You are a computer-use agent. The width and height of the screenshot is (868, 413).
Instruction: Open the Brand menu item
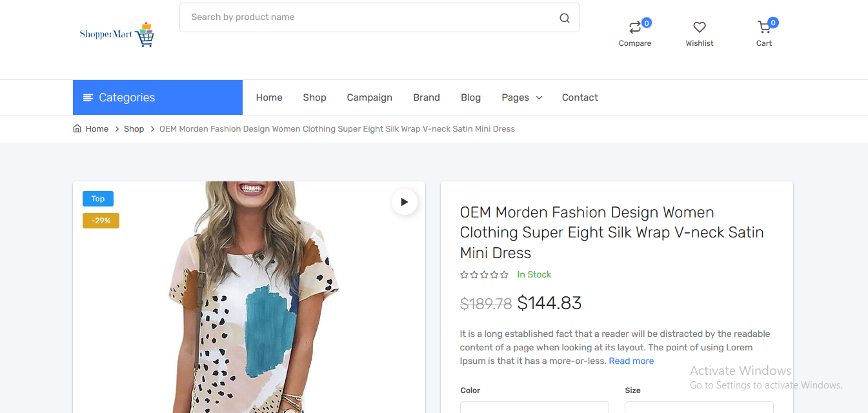pos(427,97)
